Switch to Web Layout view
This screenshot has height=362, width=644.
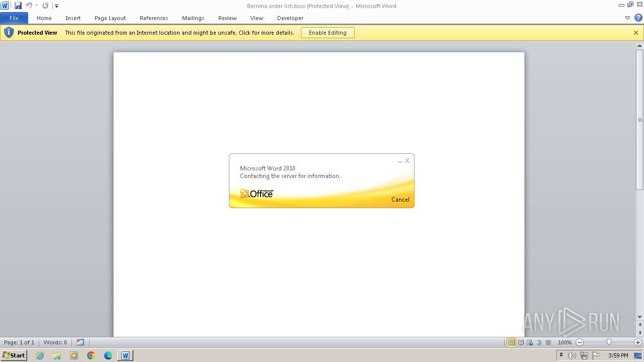coord(530,342)
